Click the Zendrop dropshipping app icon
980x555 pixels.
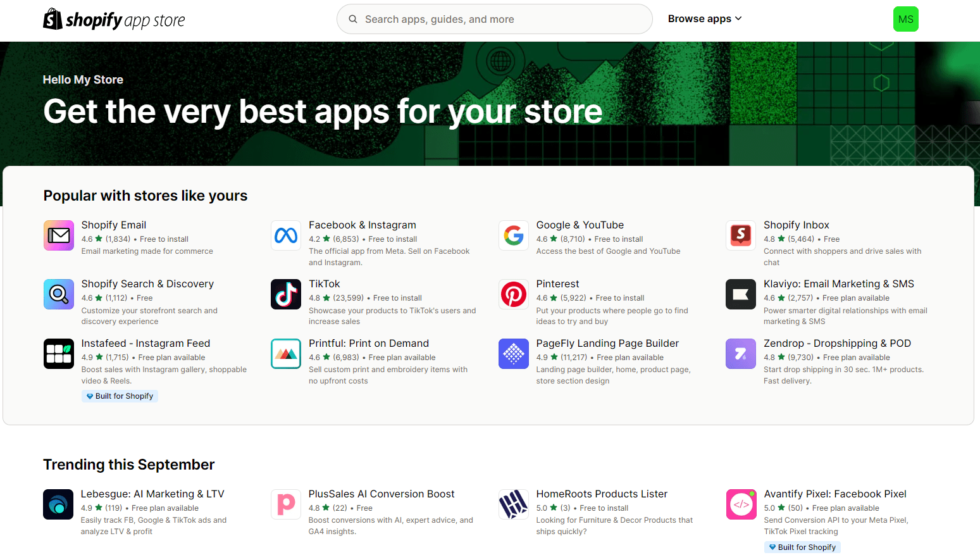coord(741,354)
